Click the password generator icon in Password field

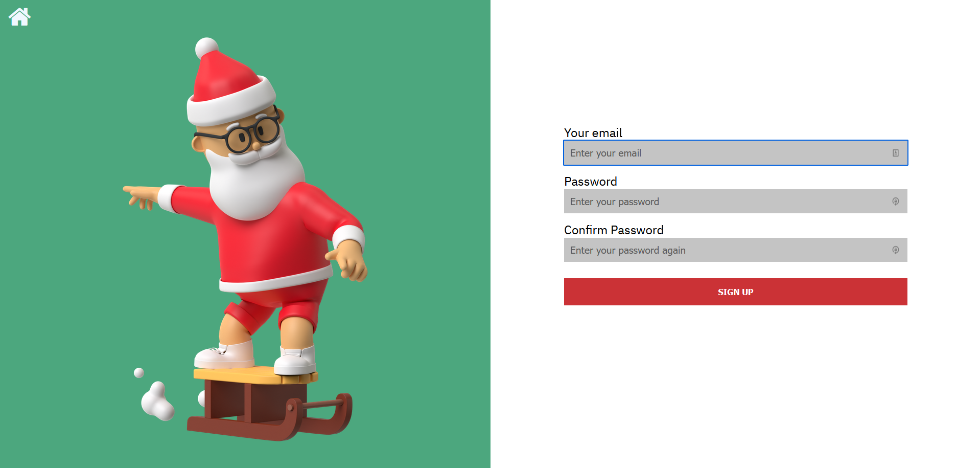(x=895, y=202)
